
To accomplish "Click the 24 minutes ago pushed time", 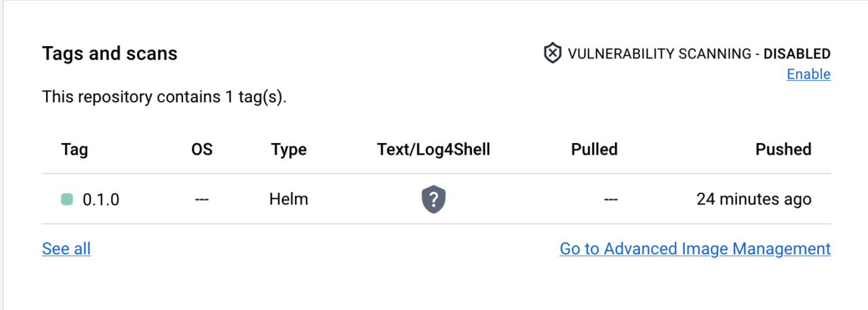I will click(x=753, y=199).
